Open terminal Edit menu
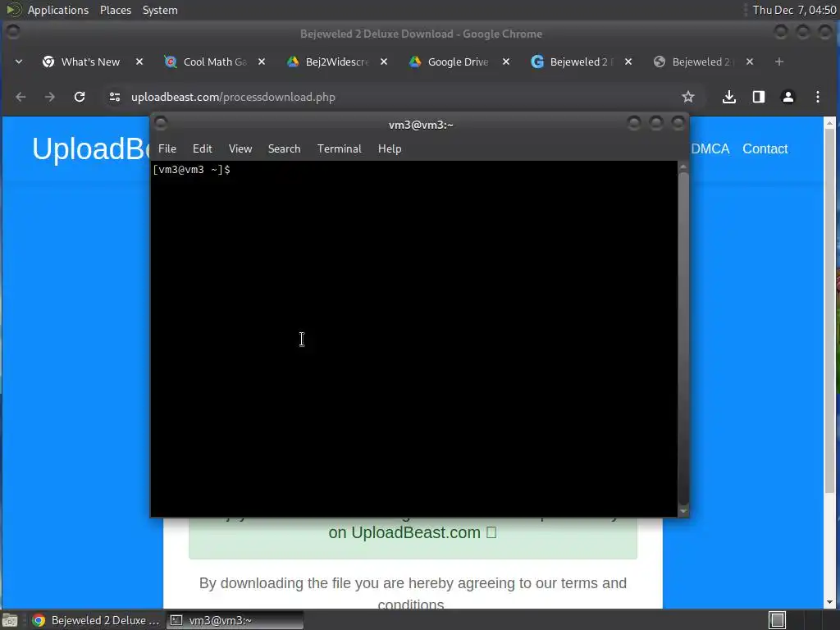Image resolution: width=840 pixels, height=630 pixels. 203,149
